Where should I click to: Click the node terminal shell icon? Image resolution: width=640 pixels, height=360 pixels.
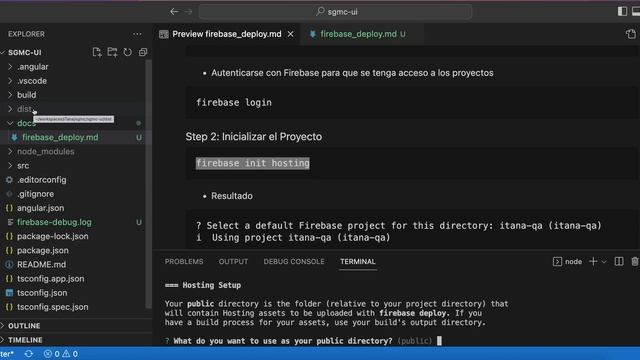coord(557,262)
